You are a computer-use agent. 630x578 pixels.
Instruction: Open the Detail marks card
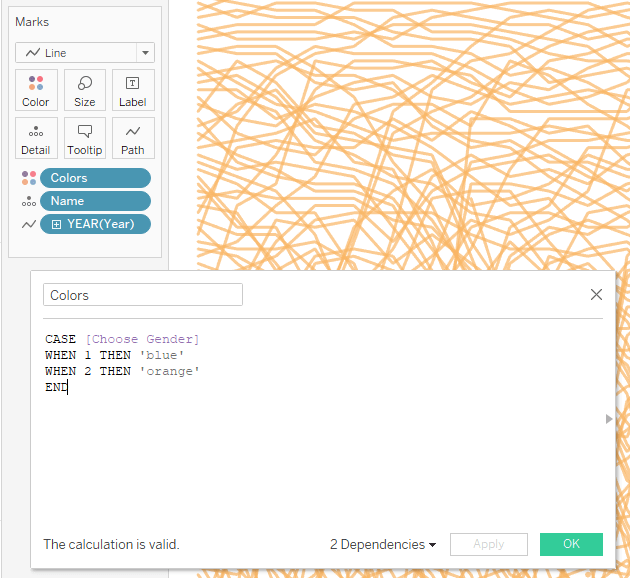pyautogui.click(x=36, y=138)
